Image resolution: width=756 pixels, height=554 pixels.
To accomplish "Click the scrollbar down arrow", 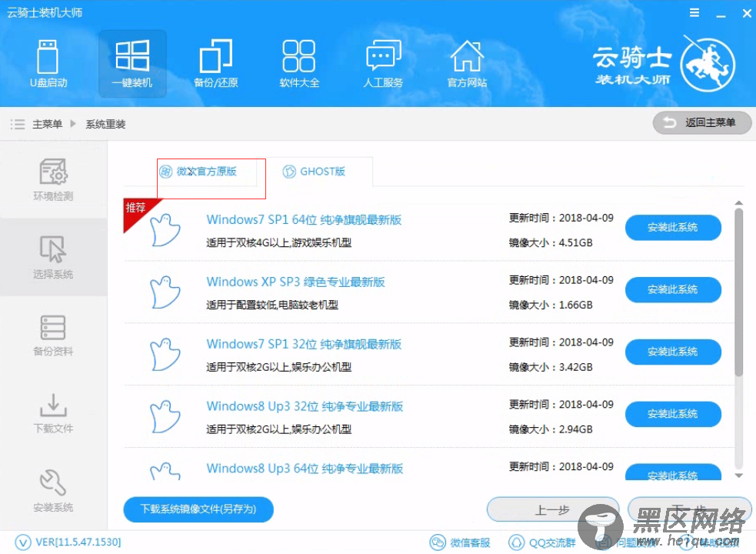I will (x=738, y=476).
